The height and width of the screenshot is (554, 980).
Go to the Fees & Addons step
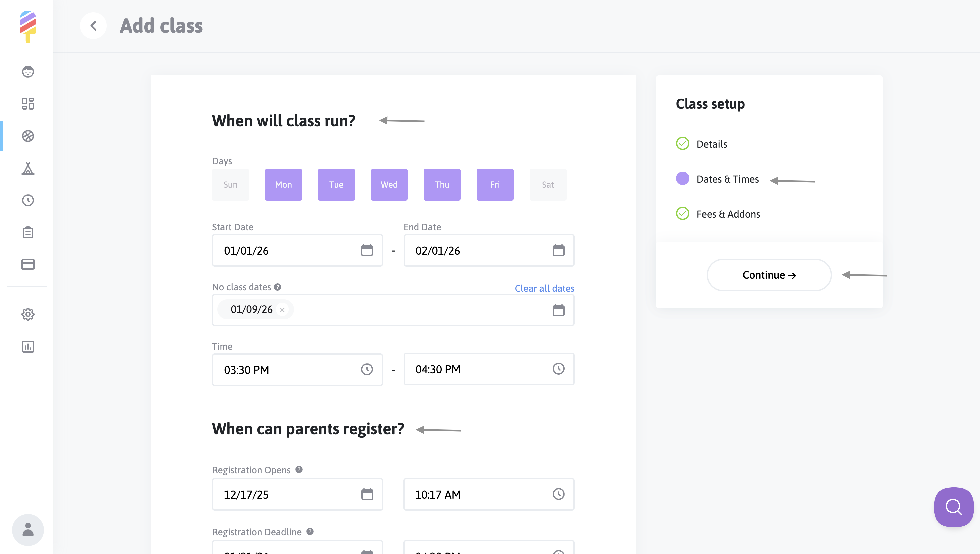click(728, 214)
